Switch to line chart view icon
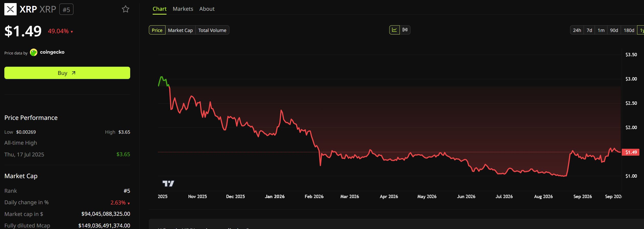644x229 pixels. point(394,30)
